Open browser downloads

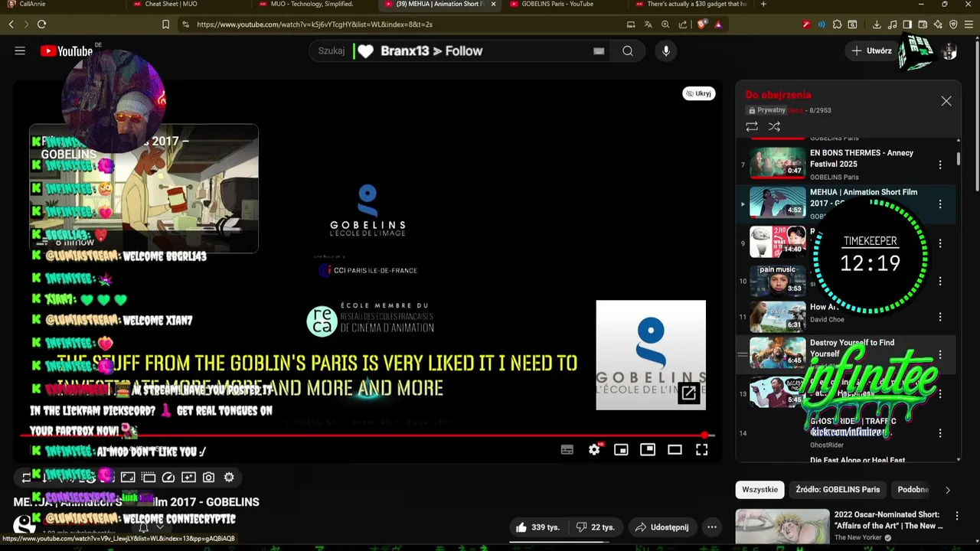[877, 24]
